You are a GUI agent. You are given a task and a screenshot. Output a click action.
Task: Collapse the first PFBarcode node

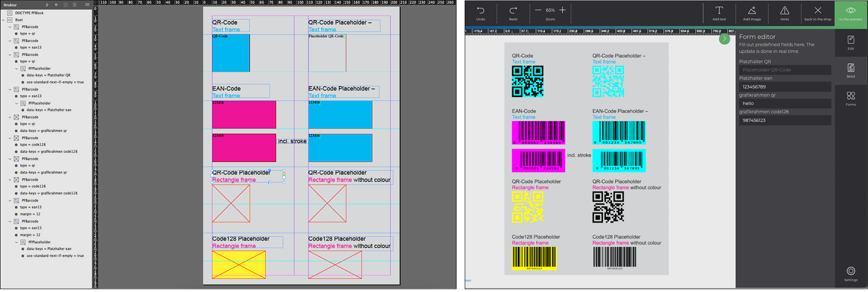(10, 27)
